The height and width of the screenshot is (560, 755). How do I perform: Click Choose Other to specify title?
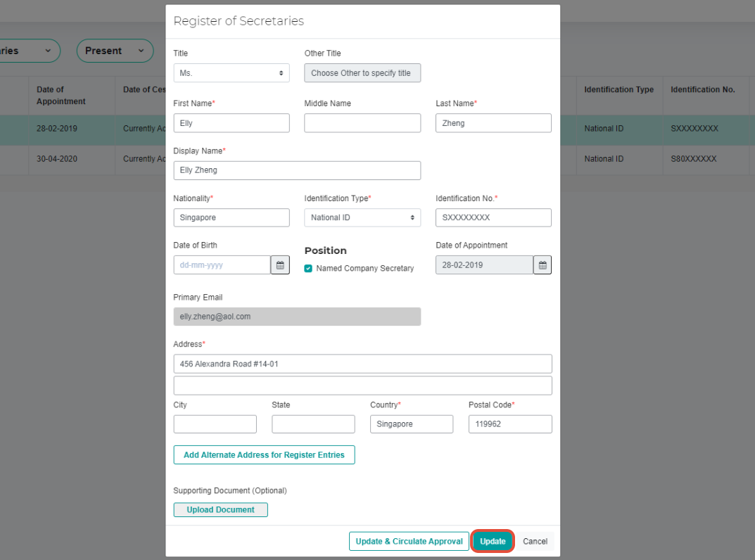tap(362, 72)
